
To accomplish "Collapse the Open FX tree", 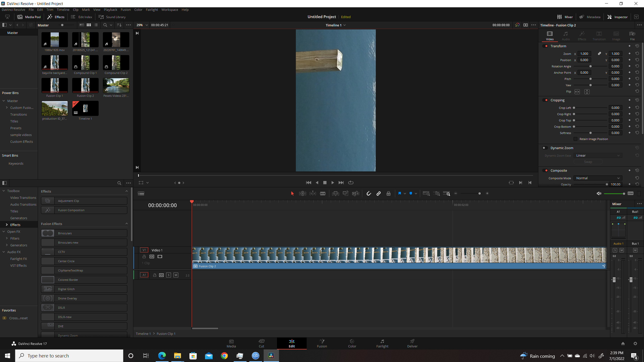I will coord(4,231).
